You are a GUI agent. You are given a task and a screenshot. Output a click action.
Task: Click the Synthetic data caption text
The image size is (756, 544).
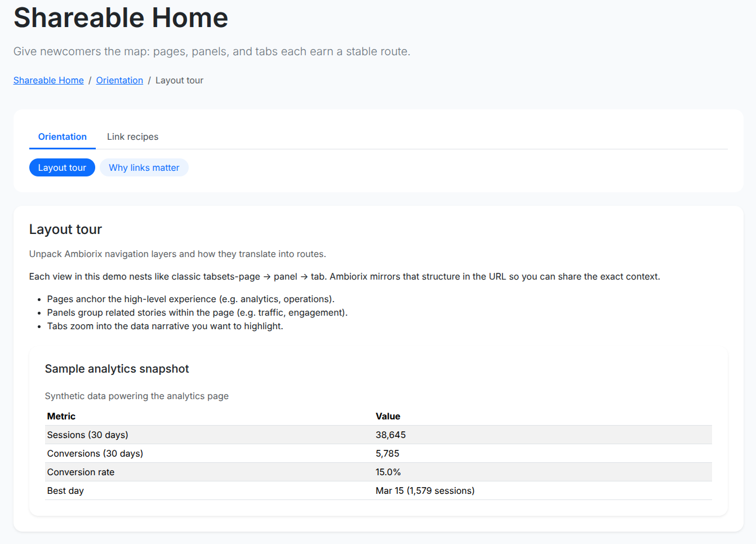click(136, 396)
